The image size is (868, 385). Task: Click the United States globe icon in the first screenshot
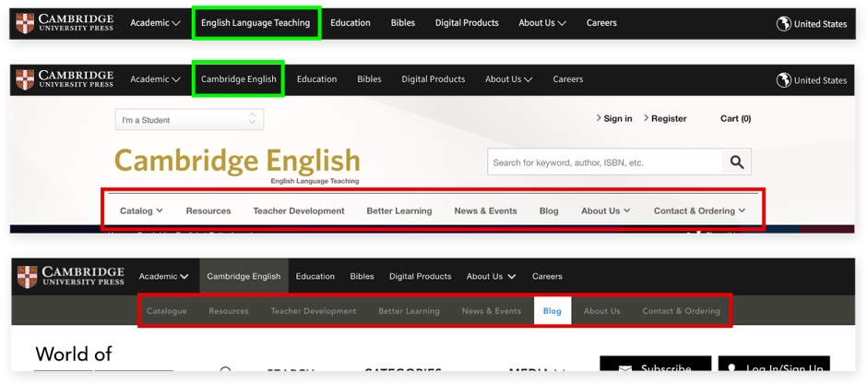pos(783,24)
